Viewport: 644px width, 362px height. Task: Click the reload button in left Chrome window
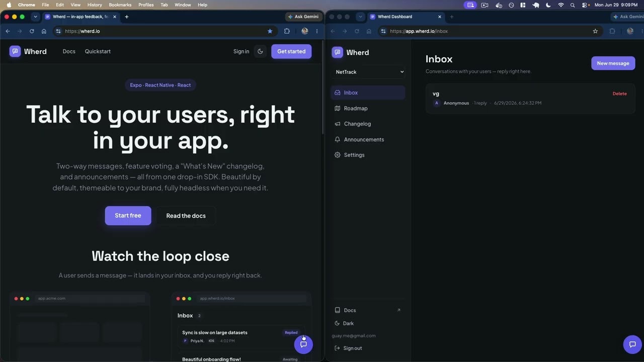tap(32, 31)
